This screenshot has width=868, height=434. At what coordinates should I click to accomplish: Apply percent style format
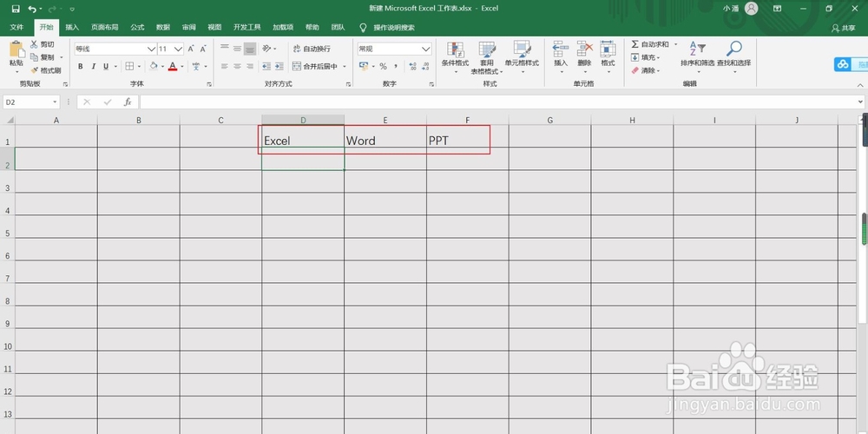tap(383, 67)
